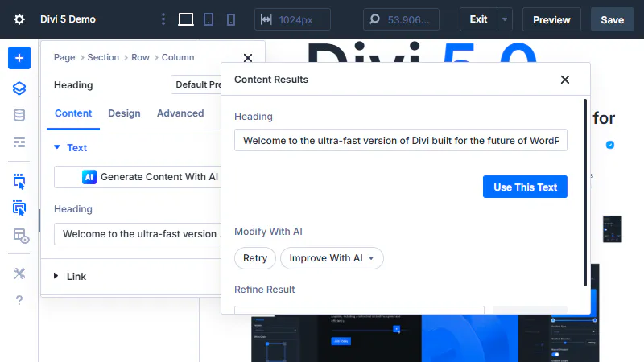Click the Heading field in settings panel
This screenshot has width=644, height=362.
click(x=138, y=234)
